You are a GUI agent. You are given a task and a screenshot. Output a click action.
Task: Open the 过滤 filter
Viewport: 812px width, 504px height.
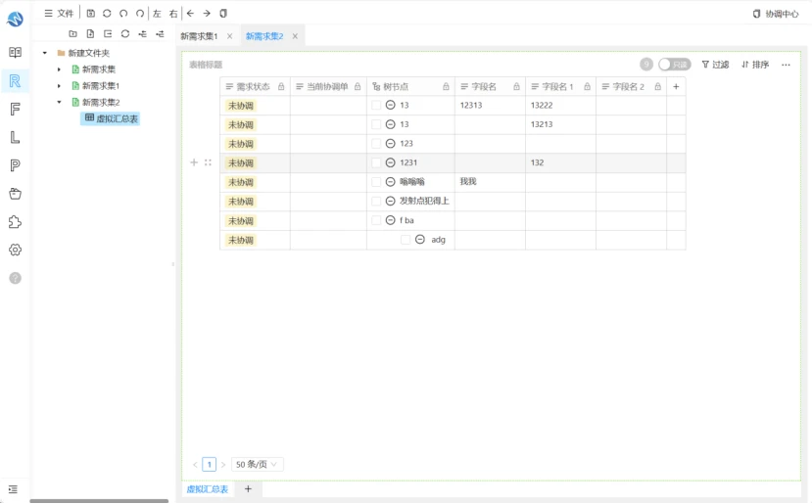tap(715, 65)
